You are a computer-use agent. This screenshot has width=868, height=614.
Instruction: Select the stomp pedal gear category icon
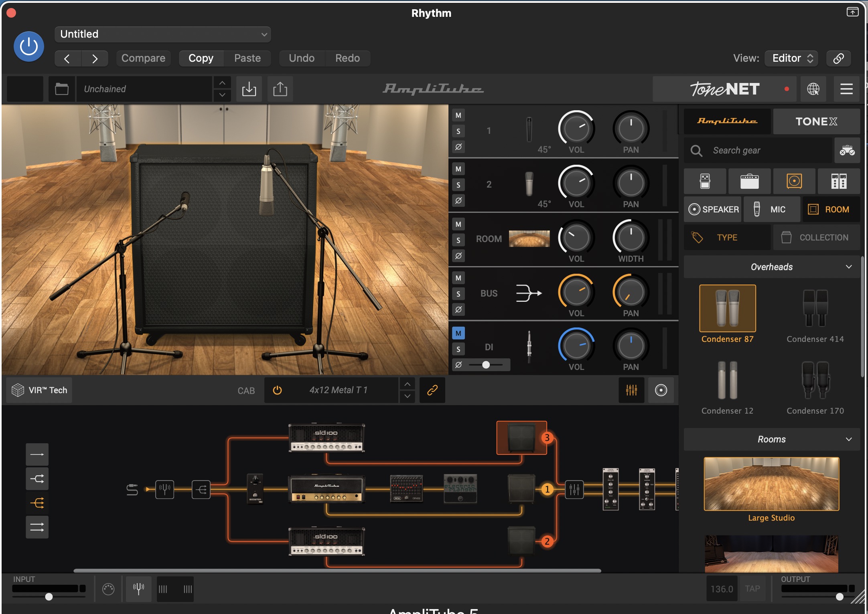coord(705,181)
